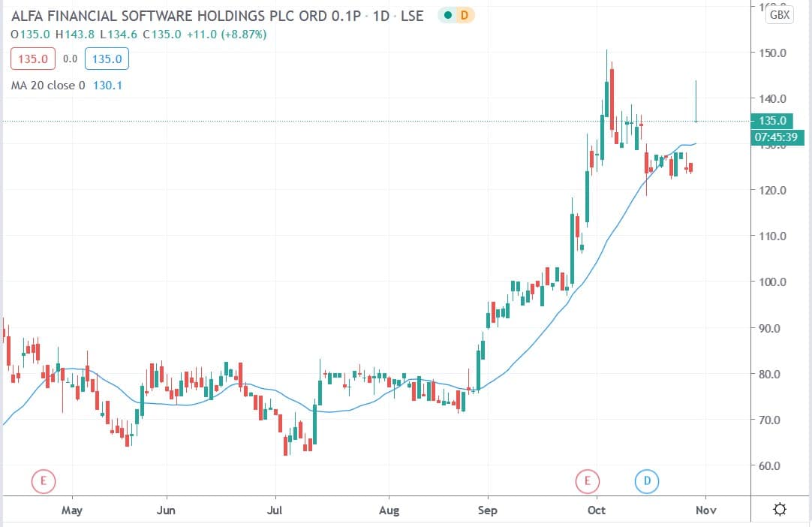This screenshot has height=527, width=812.
Task: Click the earnings E marker below May
Action: click(43, 480)
